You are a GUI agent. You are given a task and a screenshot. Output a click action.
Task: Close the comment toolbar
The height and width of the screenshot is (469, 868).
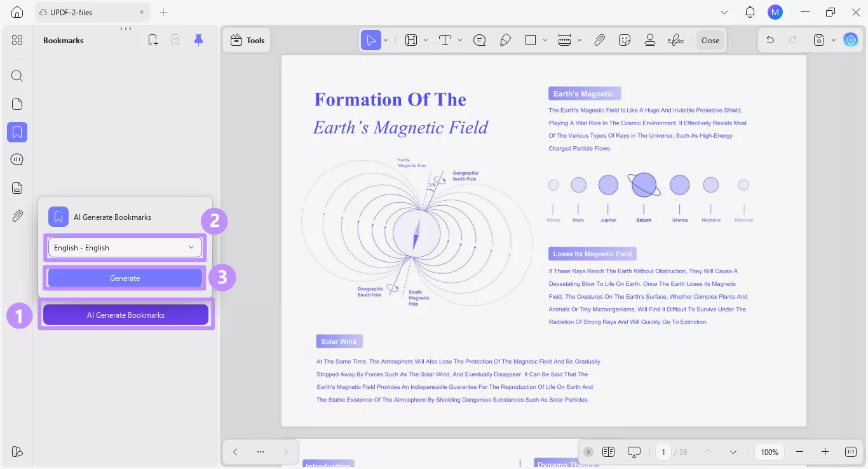(x=710, y=40)
